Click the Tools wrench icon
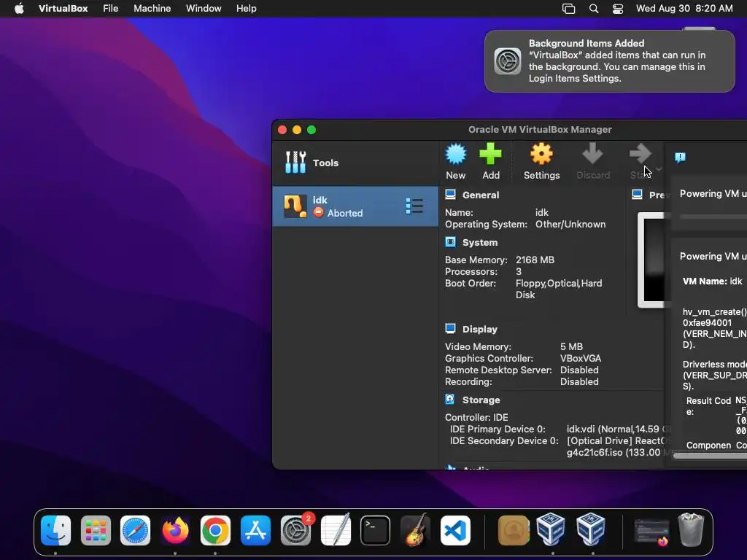Screen dimensions: 747x560 [x=295, y=163]
